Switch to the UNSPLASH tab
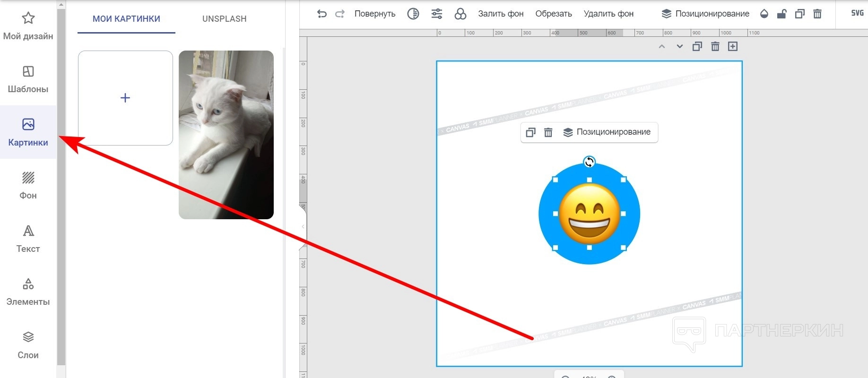The height and width of the screenshot is (378, 868). pos(225,19)
